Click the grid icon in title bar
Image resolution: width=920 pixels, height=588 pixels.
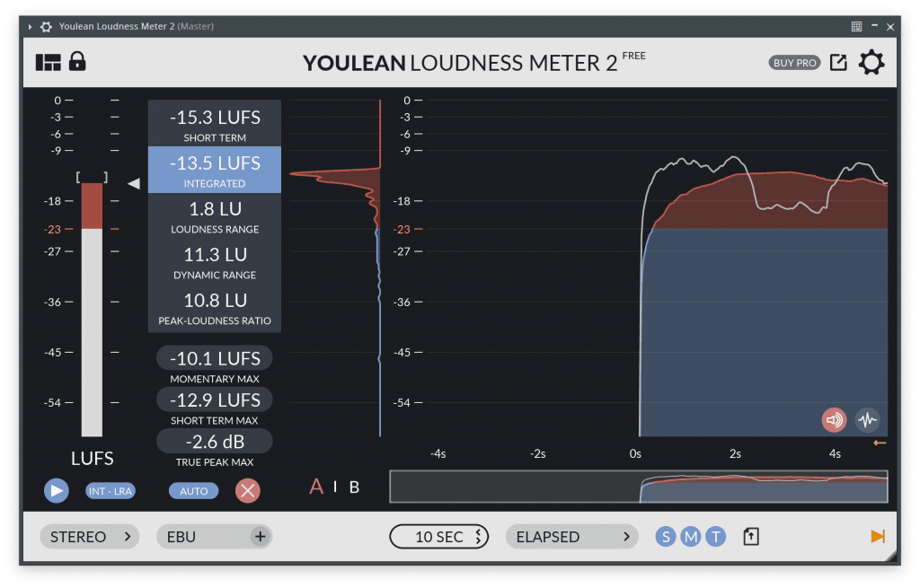[856, 26]
